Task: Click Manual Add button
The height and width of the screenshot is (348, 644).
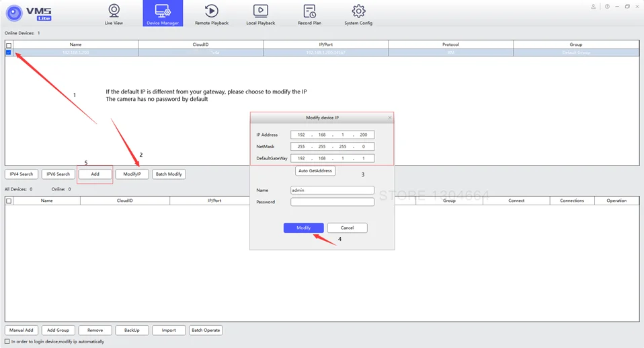Action: point(22,330)
